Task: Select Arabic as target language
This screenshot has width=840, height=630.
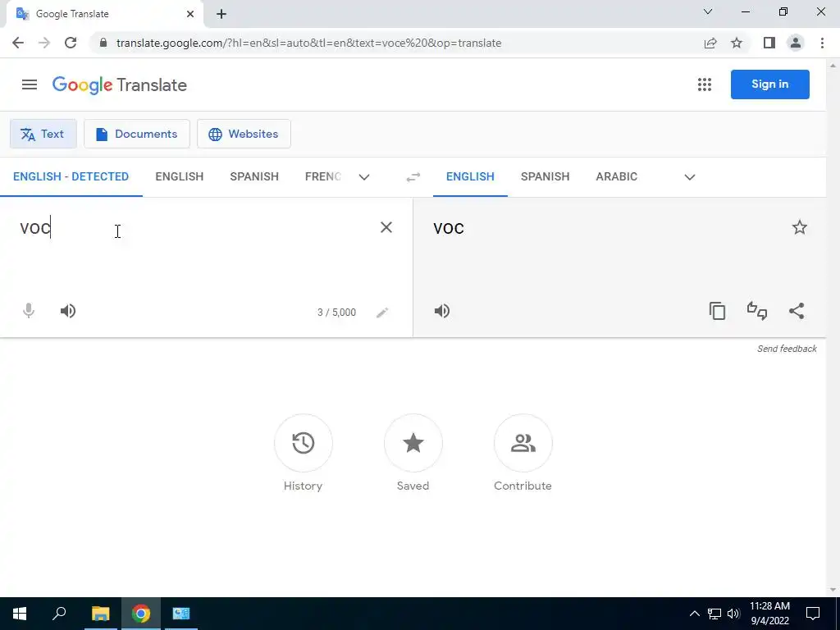Action: click(x=617, y=177)
